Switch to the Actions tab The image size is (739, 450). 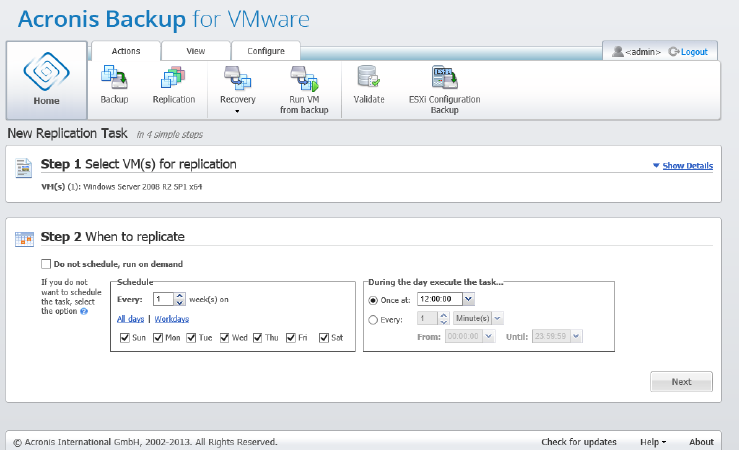click(126, 51)
